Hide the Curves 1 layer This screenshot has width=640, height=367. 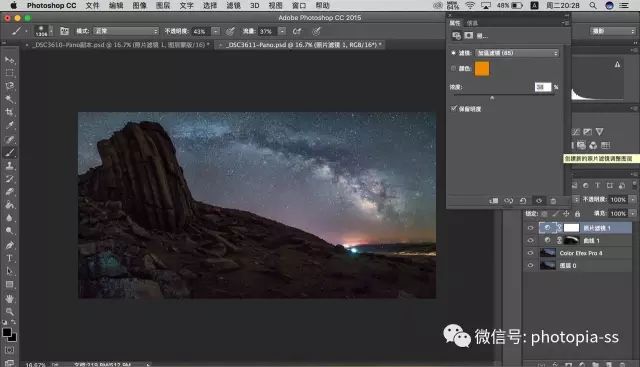(530, 240)
